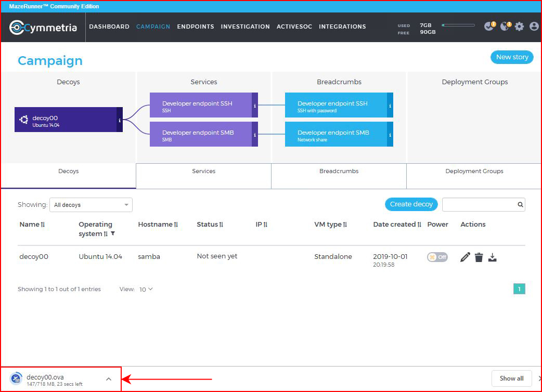
Task: Click the Not seen yet status cell
Action: pyautogui.click(x=217, y=256)
